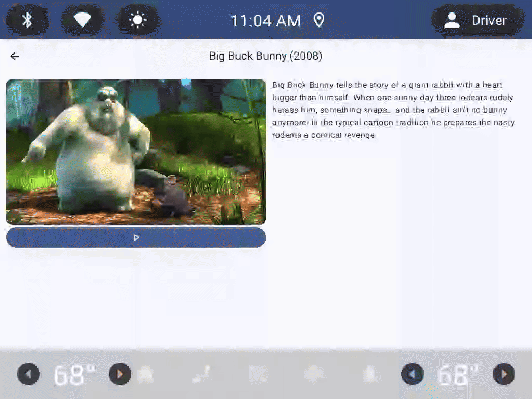Image resolution: width=532 pixels, height=399 pixels.
Task: Increase the driver-side temperature
Action: click(119, 374)
